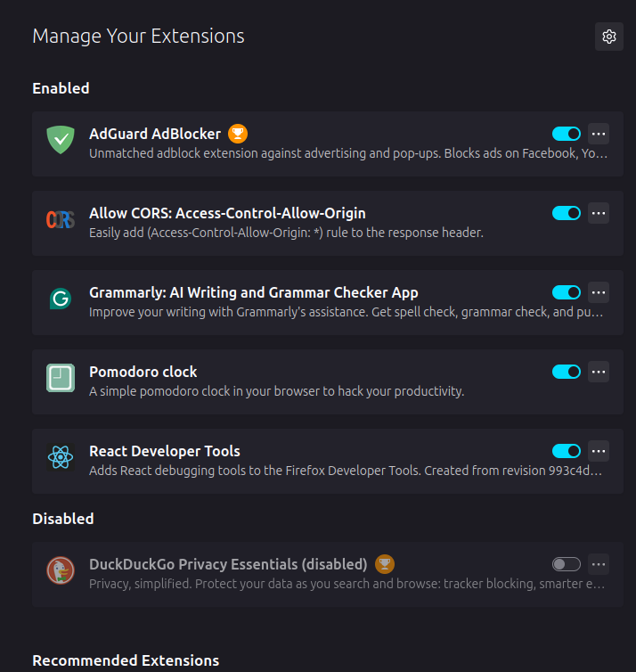Click Grammarly's 'Improve your writing' description
Screen dimensions: 636x672
[346, 312]
